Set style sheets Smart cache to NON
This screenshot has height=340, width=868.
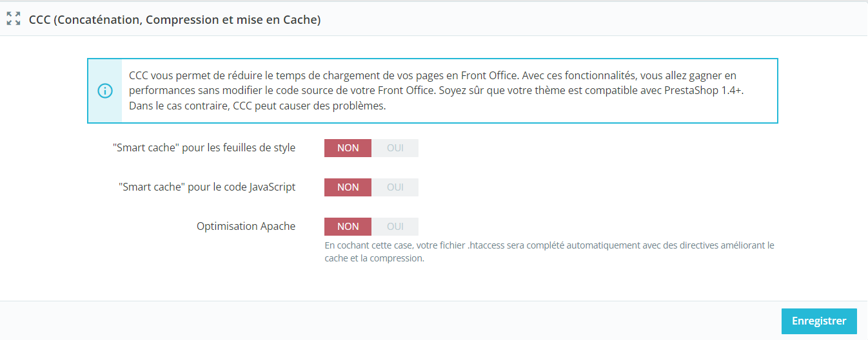pyautogui.click(x=348, y=148)
